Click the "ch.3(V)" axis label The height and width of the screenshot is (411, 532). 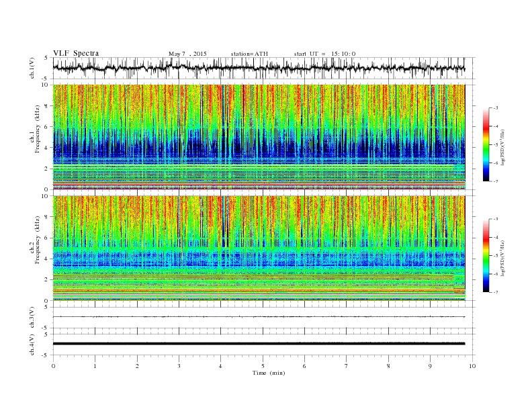coord(32,318)
